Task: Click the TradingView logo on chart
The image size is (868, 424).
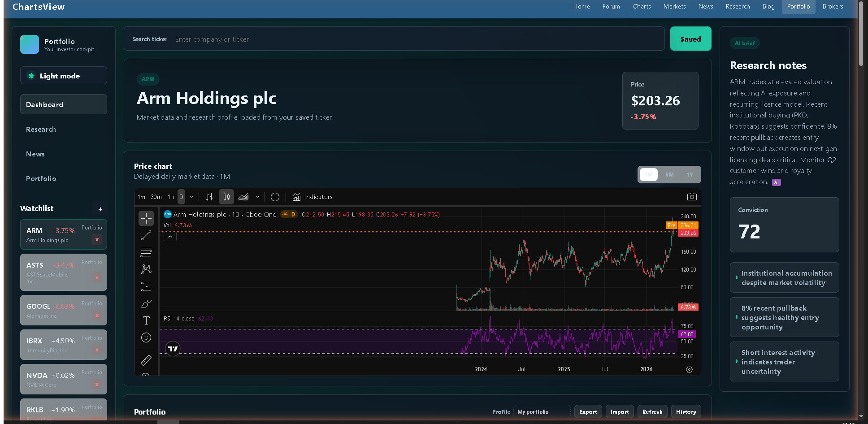Action: coord(173,349)
